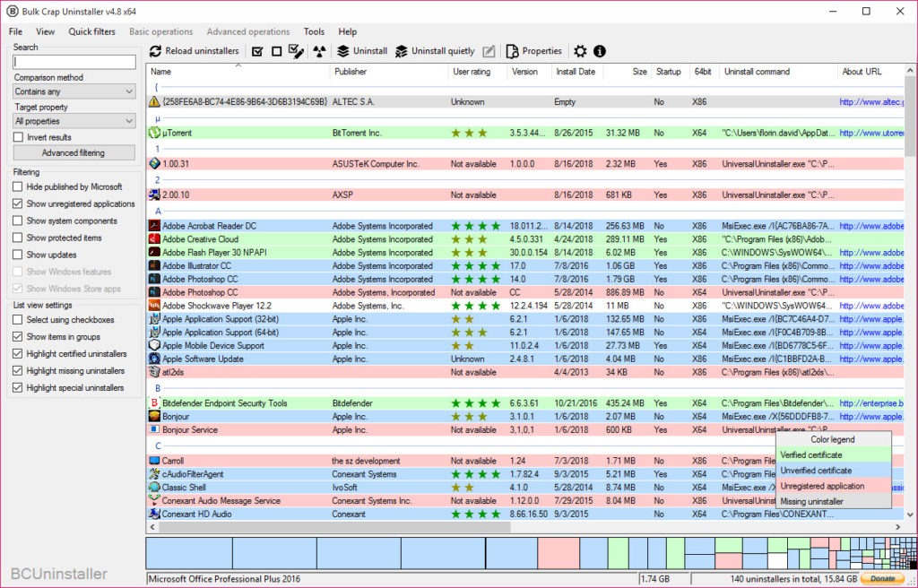Open the Help menu
918x588 pixels.
347,31
